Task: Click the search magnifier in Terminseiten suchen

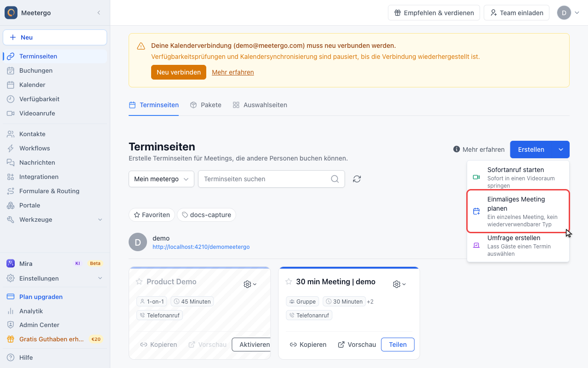Action: [335, 179]
